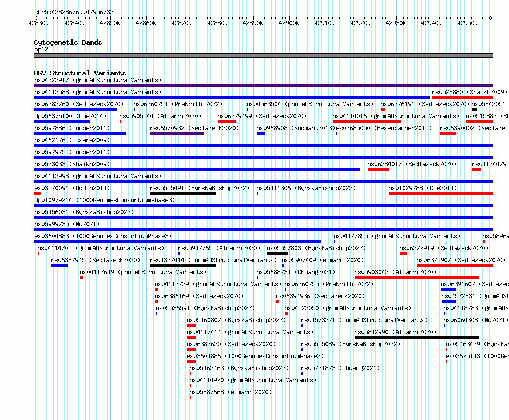The height and width of the screenshot is (420, 509).
Task: Click nsv4112649 gnomADStructuralVariants label
Action: (143, 272)
